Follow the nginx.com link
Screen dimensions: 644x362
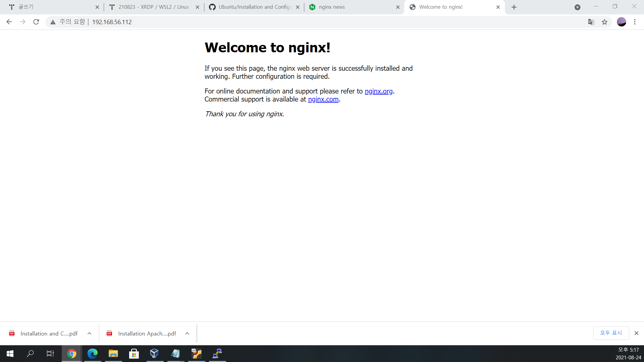pyautogui.click(x=323, y=99)
